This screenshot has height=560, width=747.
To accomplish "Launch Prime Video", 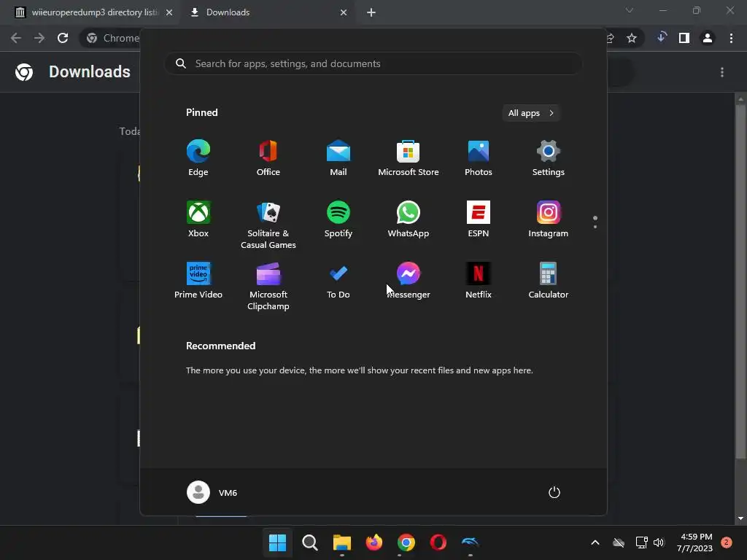I will [198, 280].
